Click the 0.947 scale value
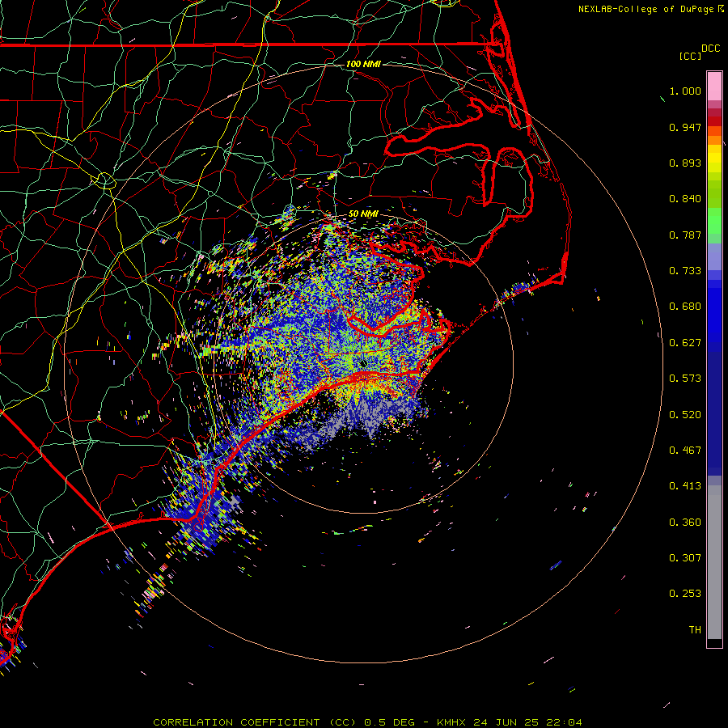Screen dimensions: 728x728 [685, 127]
